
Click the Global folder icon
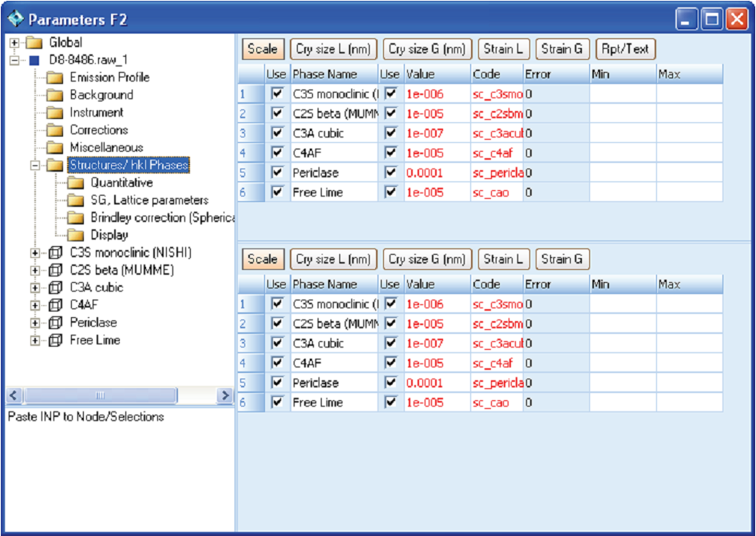34,42
